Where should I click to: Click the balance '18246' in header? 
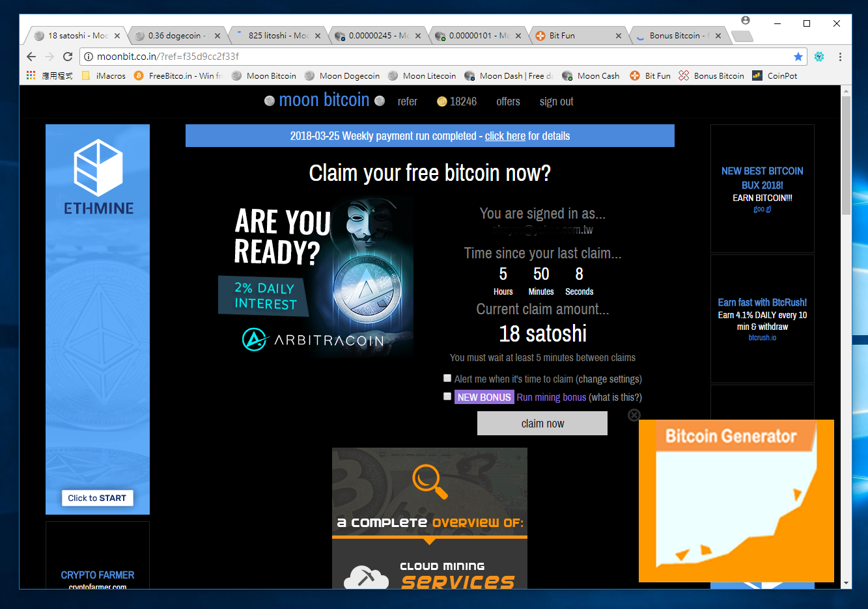tap(463, 101)
